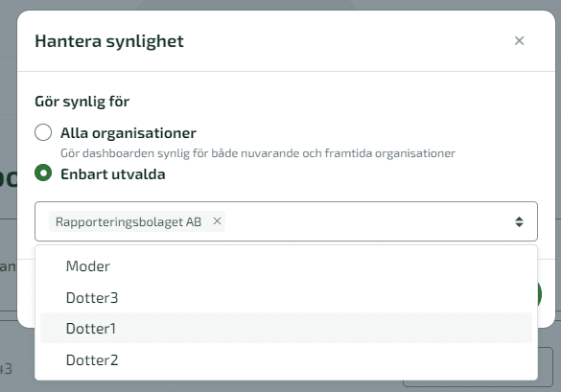Select the Enbart utvalda radio button

point(43,173)
